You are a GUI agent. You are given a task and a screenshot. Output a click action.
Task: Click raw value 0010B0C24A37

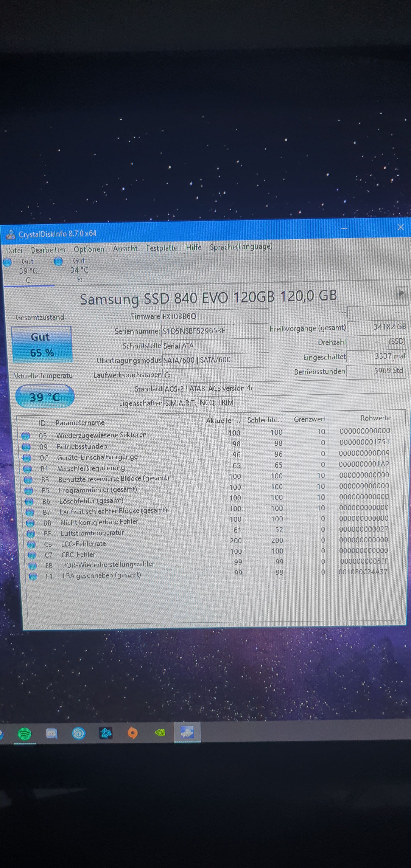pyautogui.click(x=363, y=572)
